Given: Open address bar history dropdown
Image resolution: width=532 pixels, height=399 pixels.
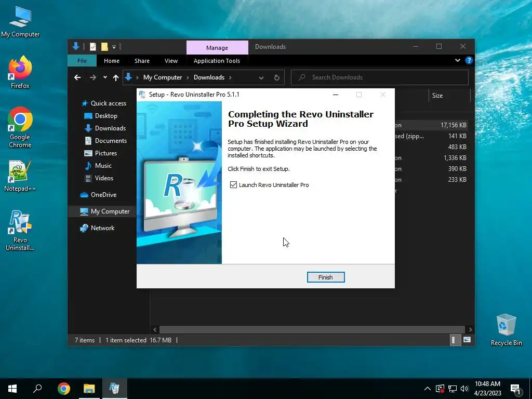Looking at the screenshot, I should [261, 78].
